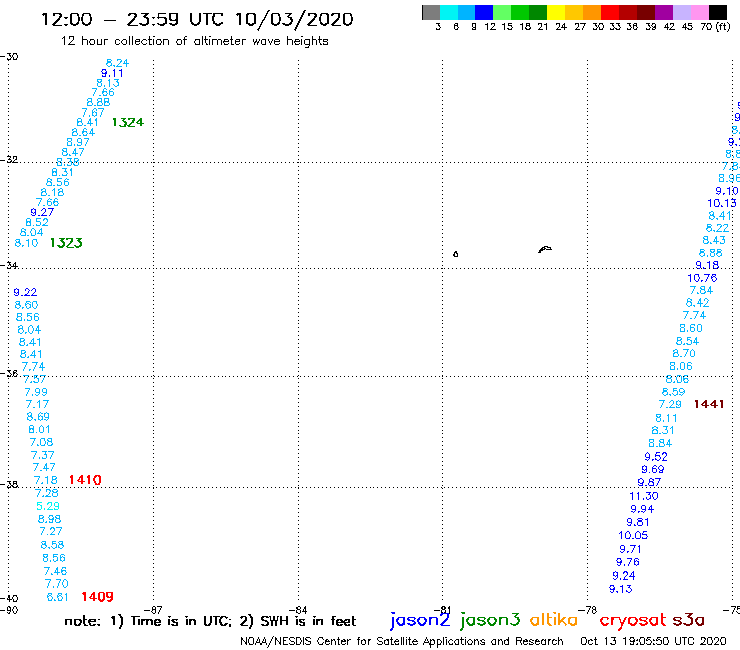
Task: Click the gray swatch in the color legend
Action: click(431, 12)
